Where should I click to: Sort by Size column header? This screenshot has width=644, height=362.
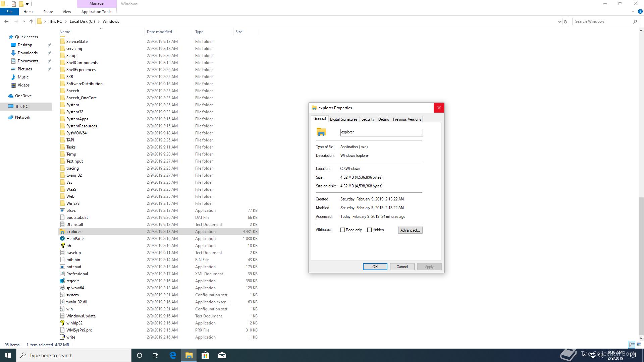tap(247, 32)
